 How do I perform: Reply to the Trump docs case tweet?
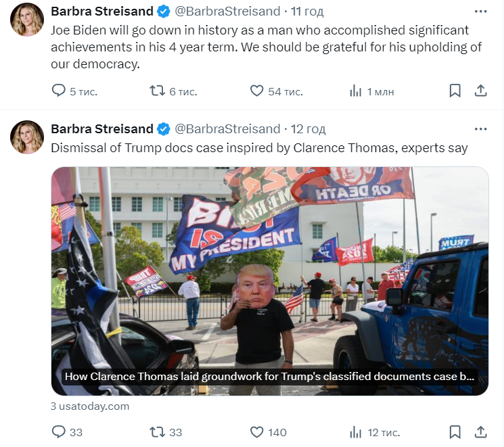click(x=58, y=432)
